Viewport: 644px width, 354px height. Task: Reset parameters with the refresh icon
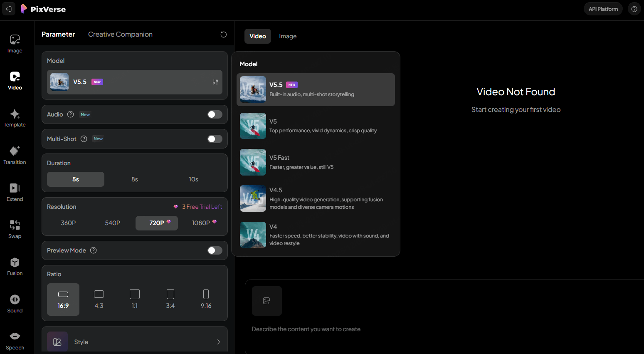point(223,35)
